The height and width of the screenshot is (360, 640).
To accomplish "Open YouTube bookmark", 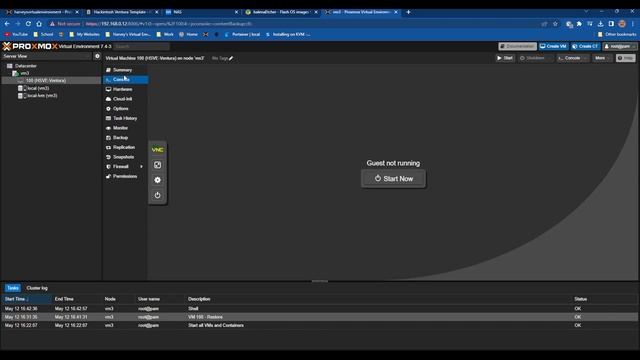I will click(16, 34).
